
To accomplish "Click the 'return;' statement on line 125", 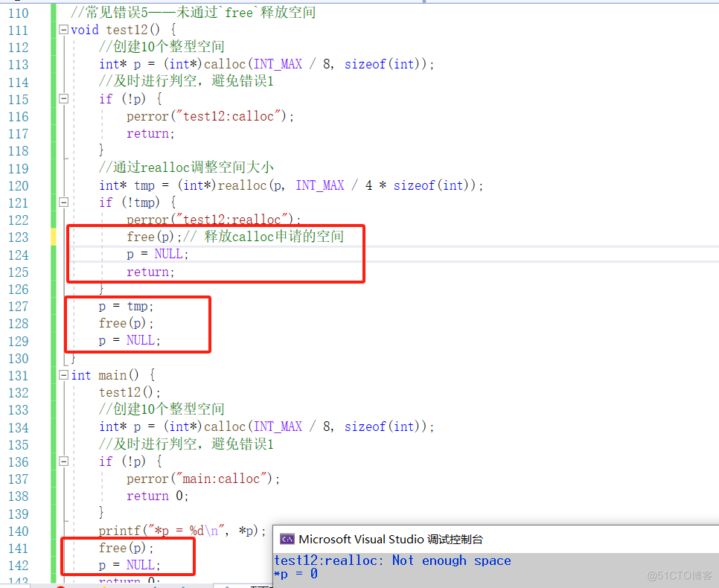I will tap(150, 272).
